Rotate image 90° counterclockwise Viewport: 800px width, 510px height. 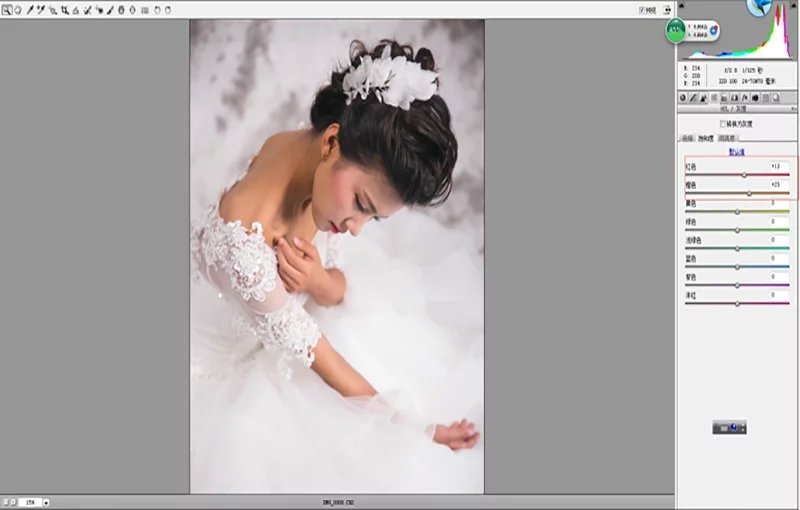pos(157,10)
